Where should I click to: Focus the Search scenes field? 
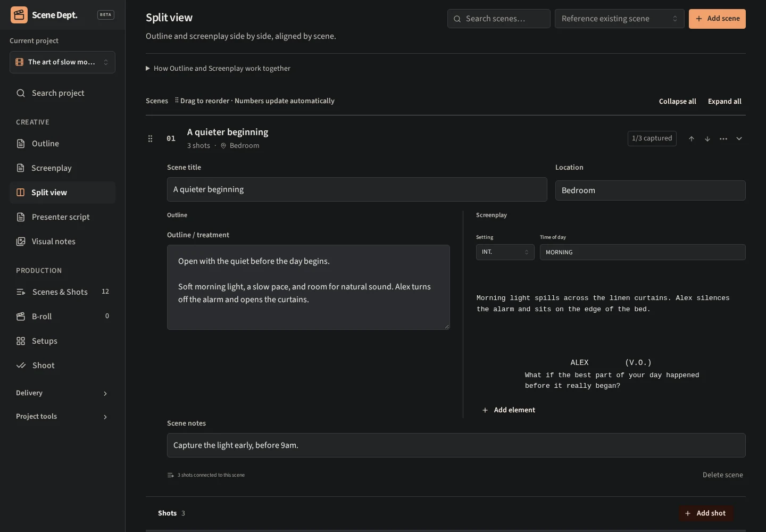pos(499,19)
